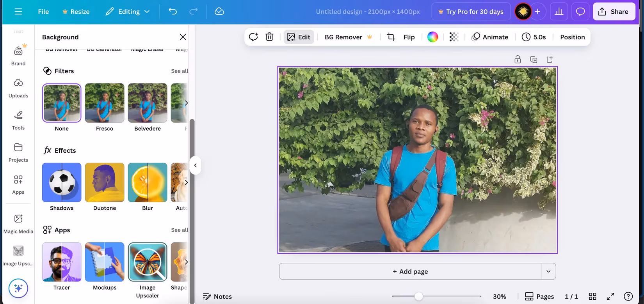The width and height of the screenshot is (644, 304).
Task: Open the Notes panel
Action: (217, 297)
